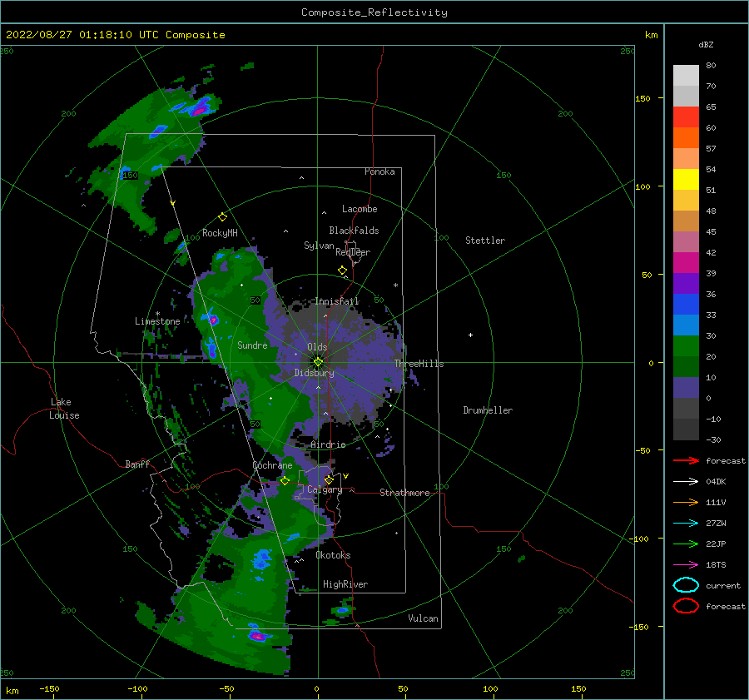Viewport: 749px width, 700px height.
Task: Click the Blackfalds label
Action: coord(354,231)
